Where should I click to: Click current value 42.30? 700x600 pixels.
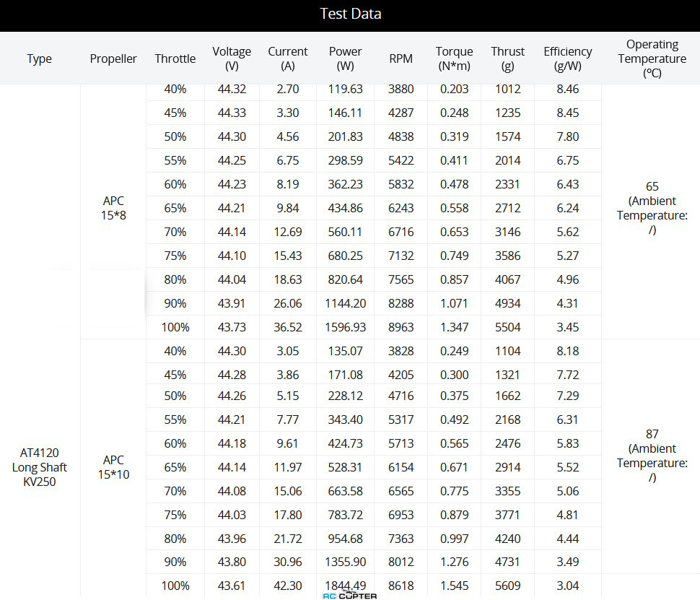point(287,586)
